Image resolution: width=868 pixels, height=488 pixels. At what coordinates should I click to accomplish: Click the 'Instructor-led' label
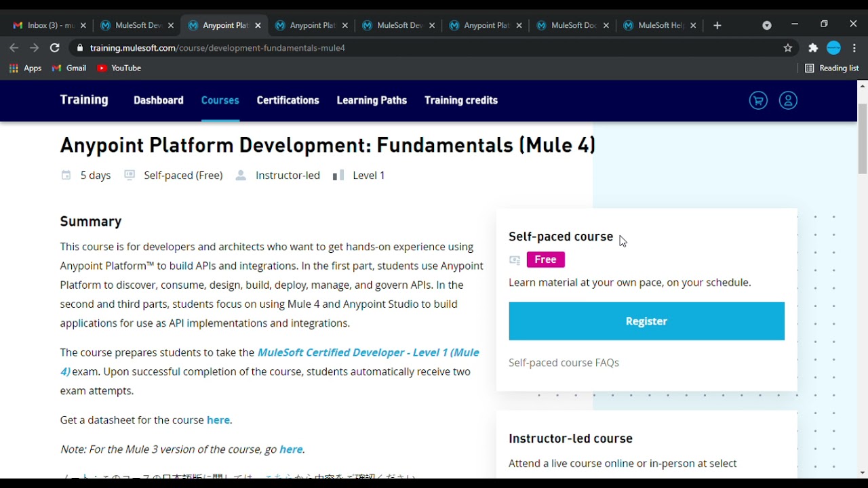pyautogui.click(x=288, y=176)
